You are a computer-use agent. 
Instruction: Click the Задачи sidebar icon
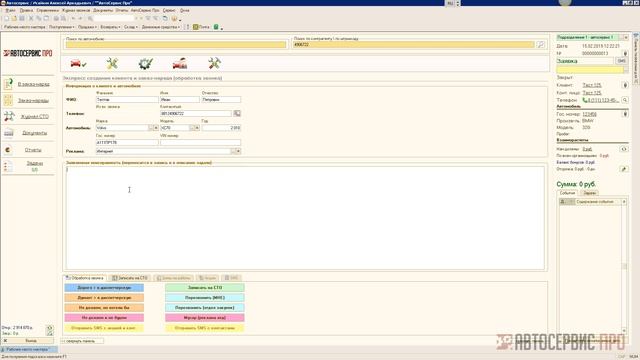click(x=8, y=166)
